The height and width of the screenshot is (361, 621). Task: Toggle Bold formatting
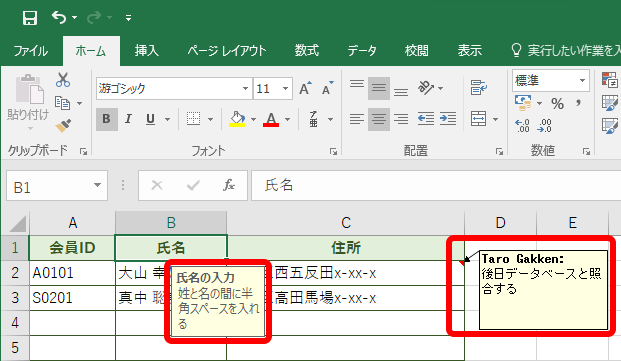[x=107, y=119]
